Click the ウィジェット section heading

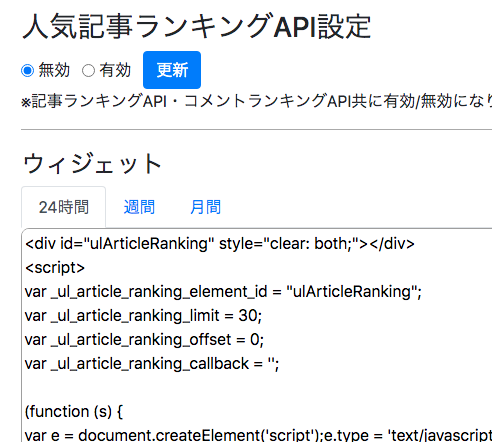(92, 164)
